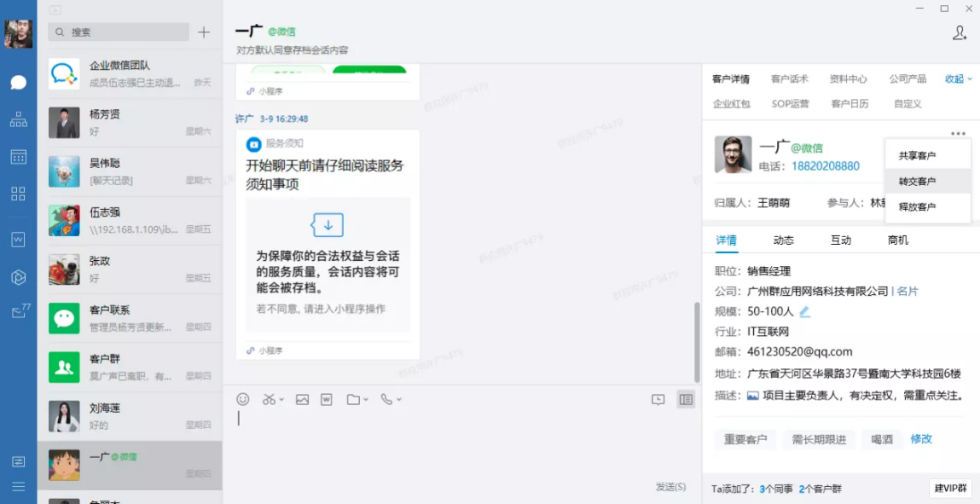Open the 客户群 conversation

tap(130, 368)
